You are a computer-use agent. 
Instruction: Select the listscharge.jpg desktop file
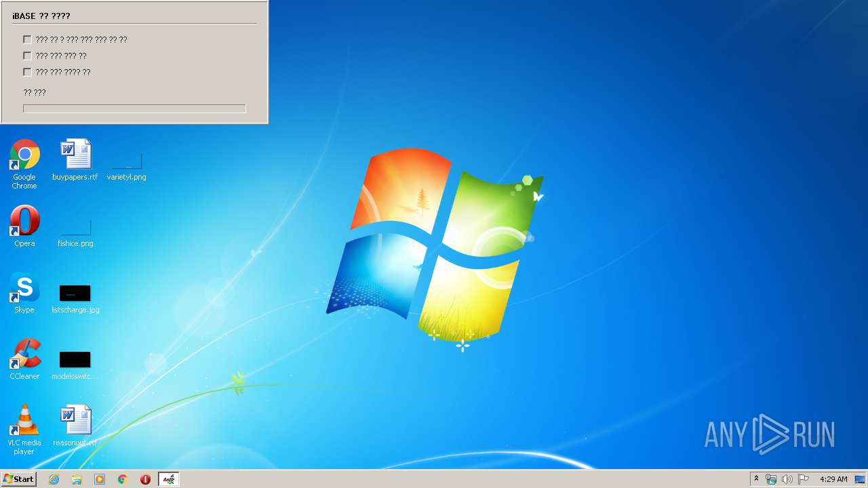point(75,298)
